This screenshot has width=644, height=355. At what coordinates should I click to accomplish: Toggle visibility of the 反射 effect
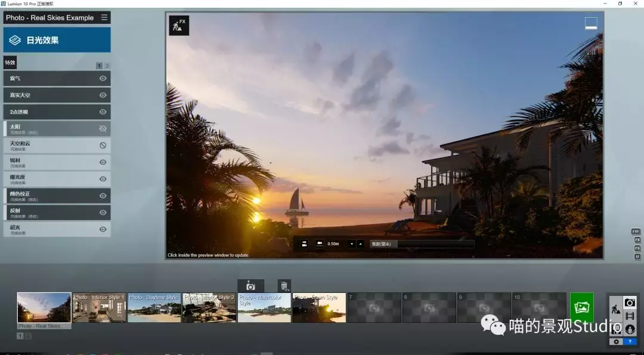103,212
